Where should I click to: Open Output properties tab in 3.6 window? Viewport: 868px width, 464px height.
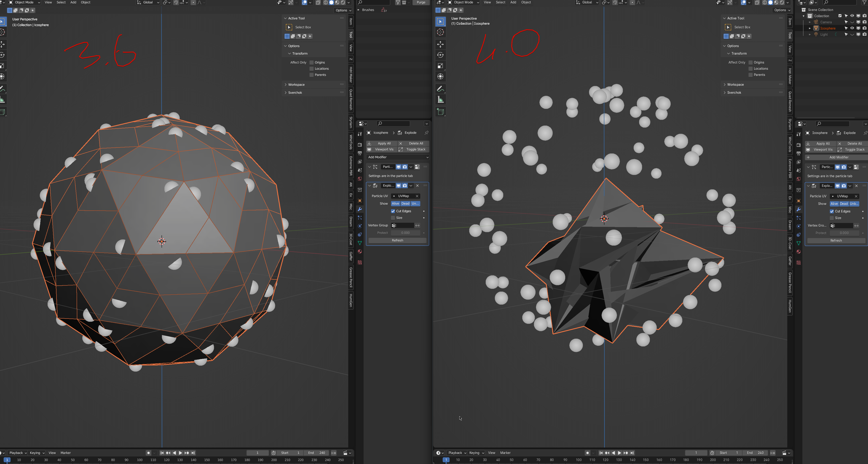[x=360, y=153]
